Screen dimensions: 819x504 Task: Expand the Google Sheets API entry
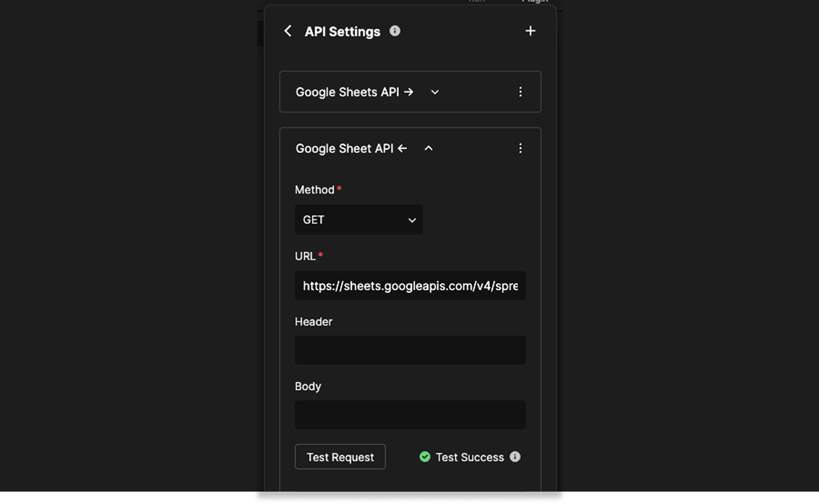coord(435,92)
